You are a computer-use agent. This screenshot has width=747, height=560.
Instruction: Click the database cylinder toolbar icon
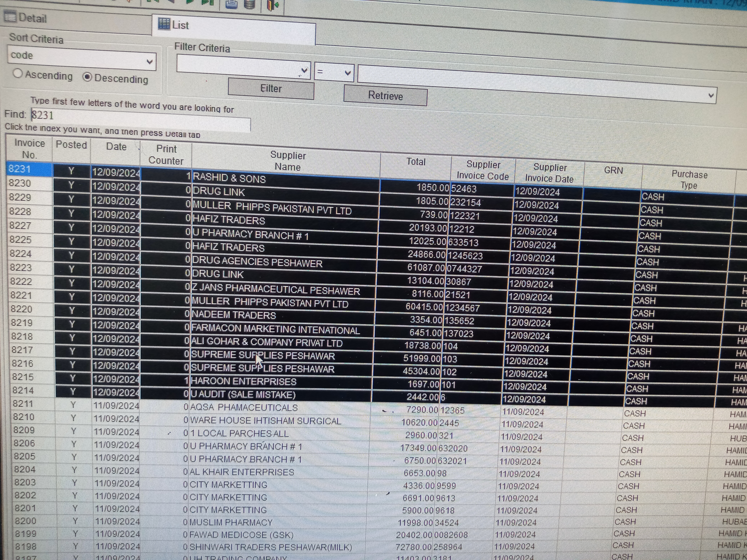(x=250, y=4)
